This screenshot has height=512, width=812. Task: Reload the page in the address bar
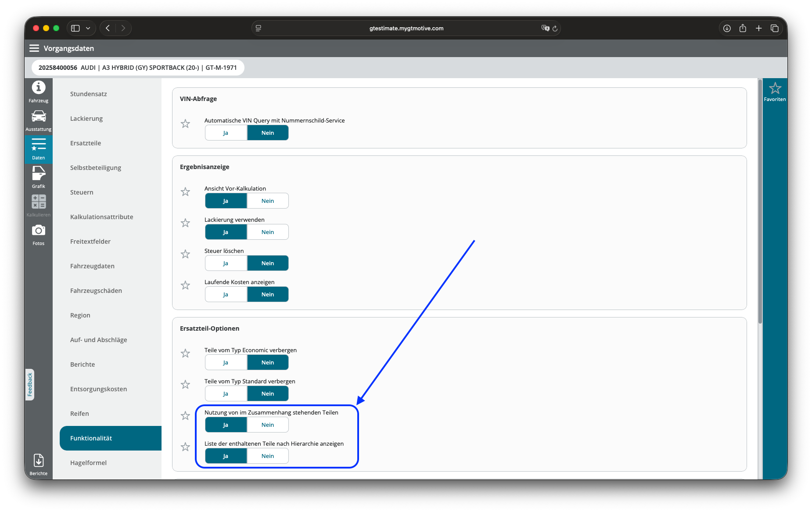[555, 29]
